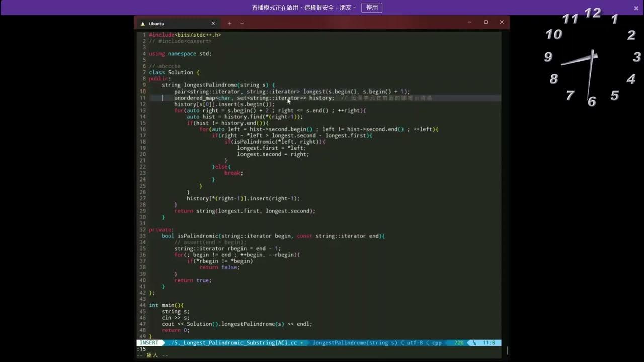Click the '#include<bits/stdc++.h>' line
The height and width of the screenshot is (362, 644).
point(185,35)
